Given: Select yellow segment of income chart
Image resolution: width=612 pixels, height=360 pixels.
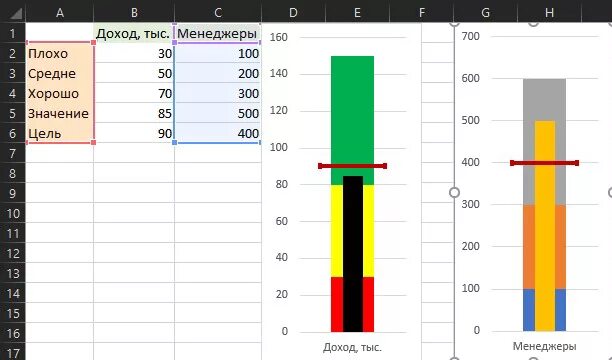Looking at the screenshot, I should point(337,231).
